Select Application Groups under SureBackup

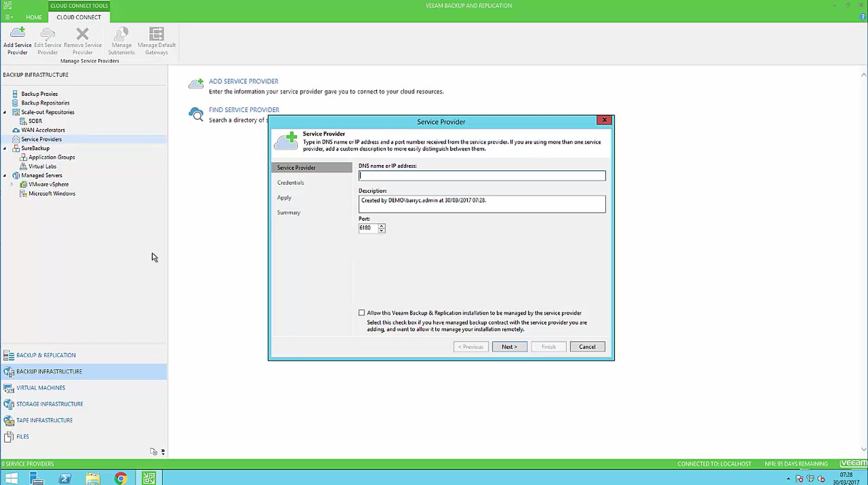51,157
